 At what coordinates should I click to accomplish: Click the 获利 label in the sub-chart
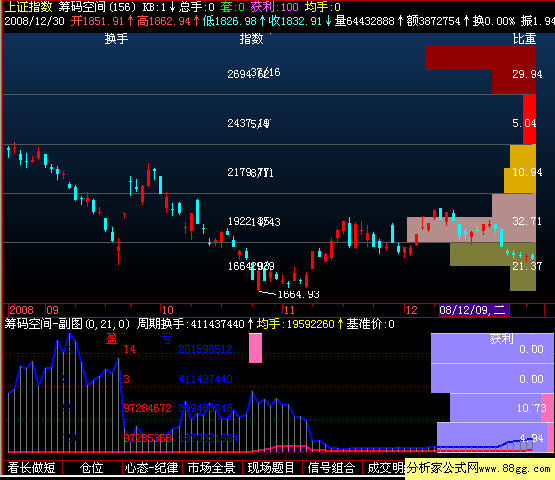[501, 339]
